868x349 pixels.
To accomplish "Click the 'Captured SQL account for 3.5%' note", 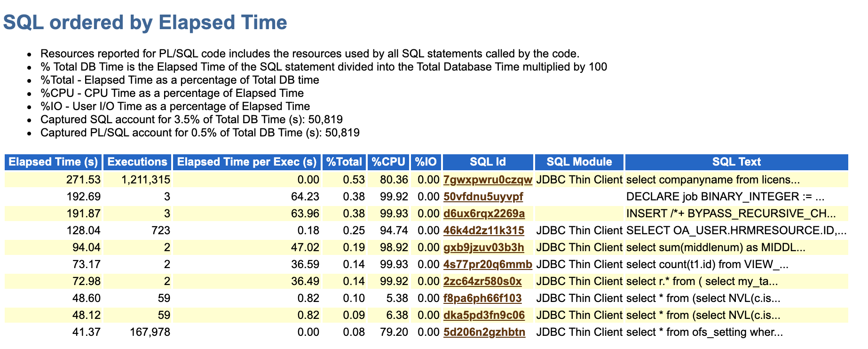I will [x=191, y=119].
